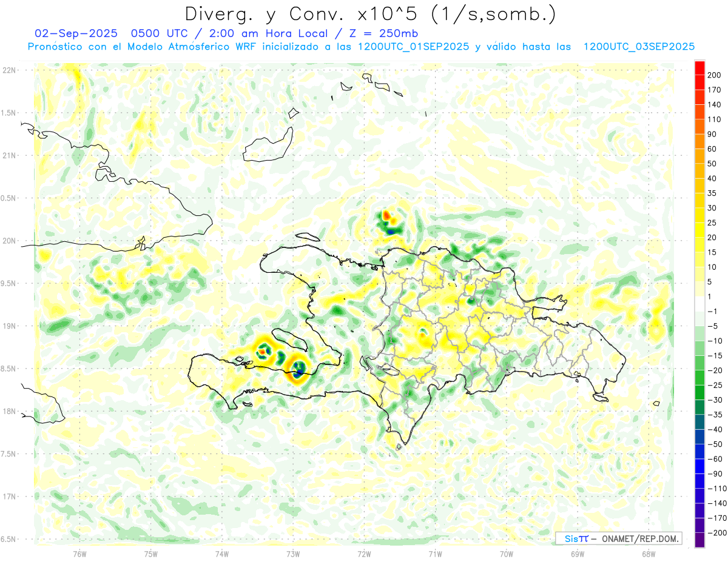This screenshot has height=562, width=728.
Task: Click the colorbar value 35
Action: click(712, 193)
